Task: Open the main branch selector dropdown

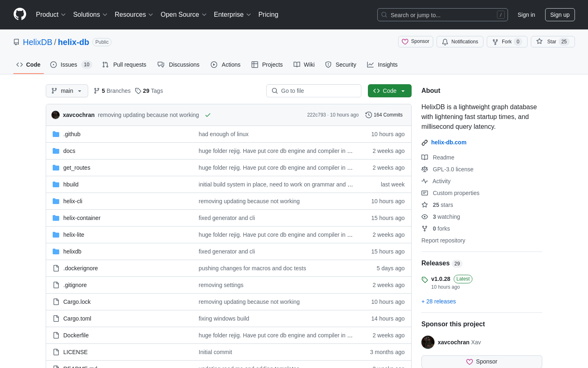Action: (x=67, y=91)
